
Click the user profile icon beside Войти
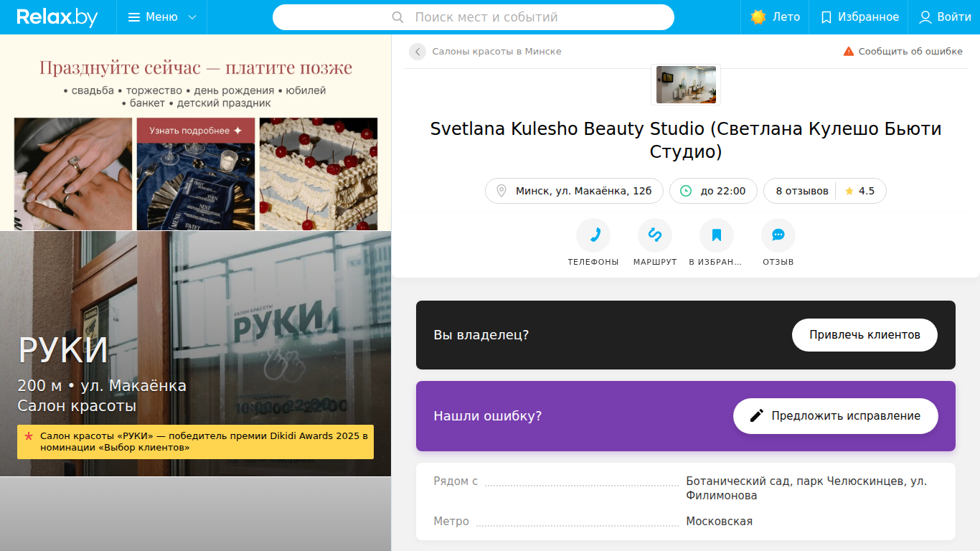click(925, 17)
